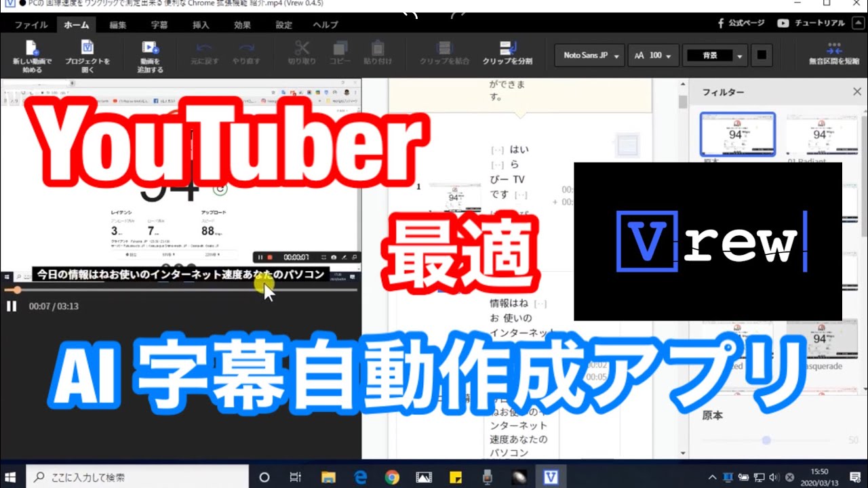
Task: Redo with the やり直す icon
Action: (246, 53)
